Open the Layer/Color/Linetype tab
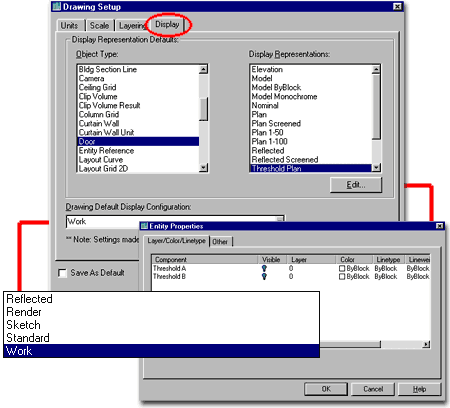The width and height of the screenshot is (450, 408). 176,241
